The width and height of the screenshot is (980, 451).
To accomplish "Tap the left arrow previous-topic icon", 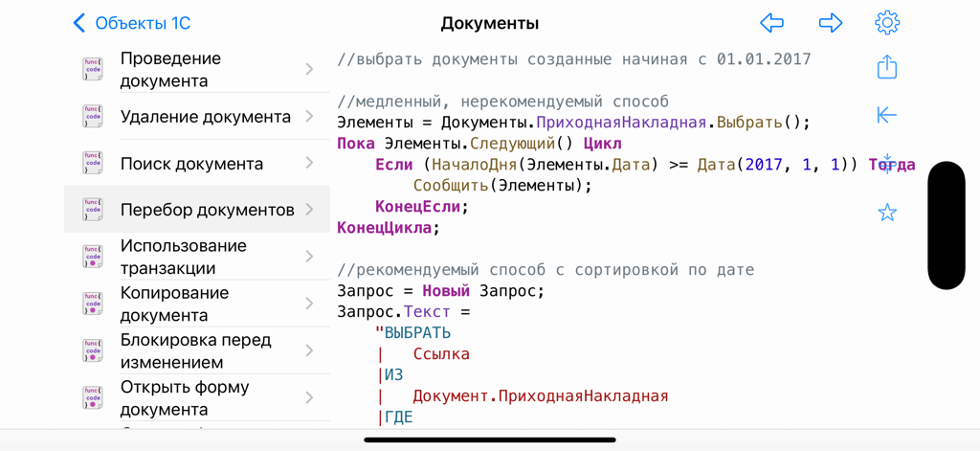I will pos(771,23).
